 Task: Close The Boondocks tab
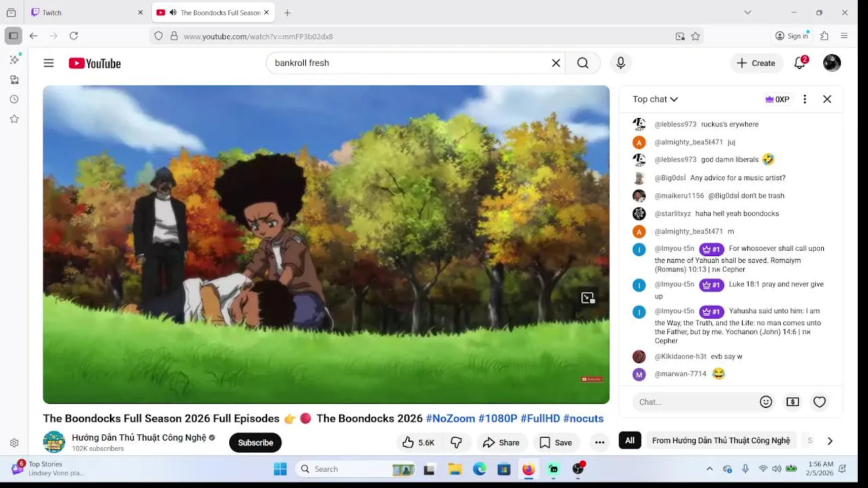click(x=266, y=12)
